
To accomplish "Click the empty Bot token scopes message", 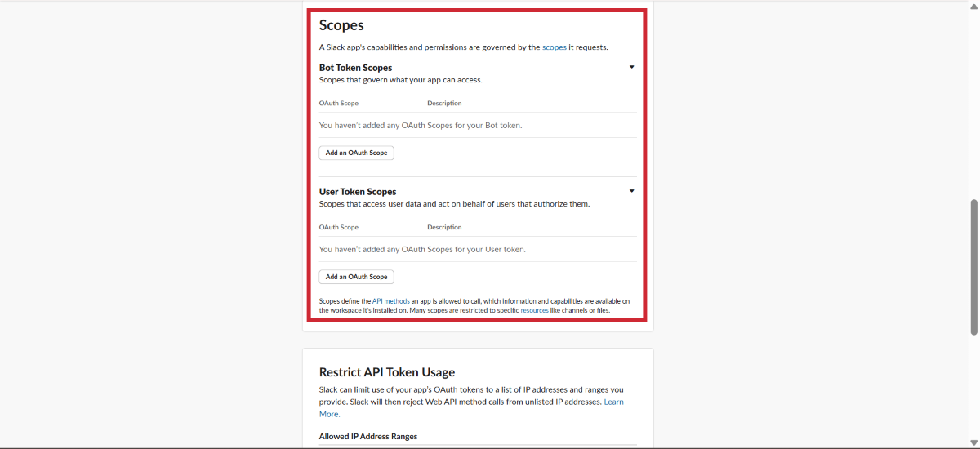I will click(420, 126).
